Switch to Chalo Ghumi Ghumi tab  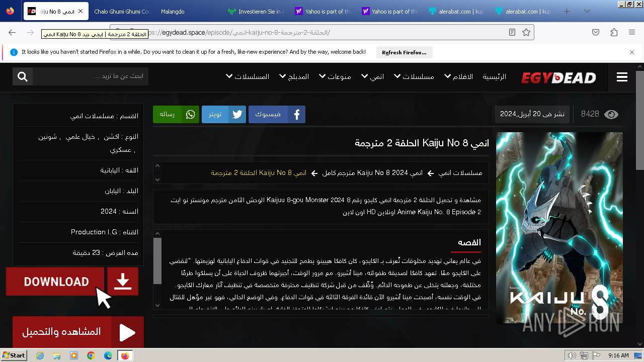122,11
